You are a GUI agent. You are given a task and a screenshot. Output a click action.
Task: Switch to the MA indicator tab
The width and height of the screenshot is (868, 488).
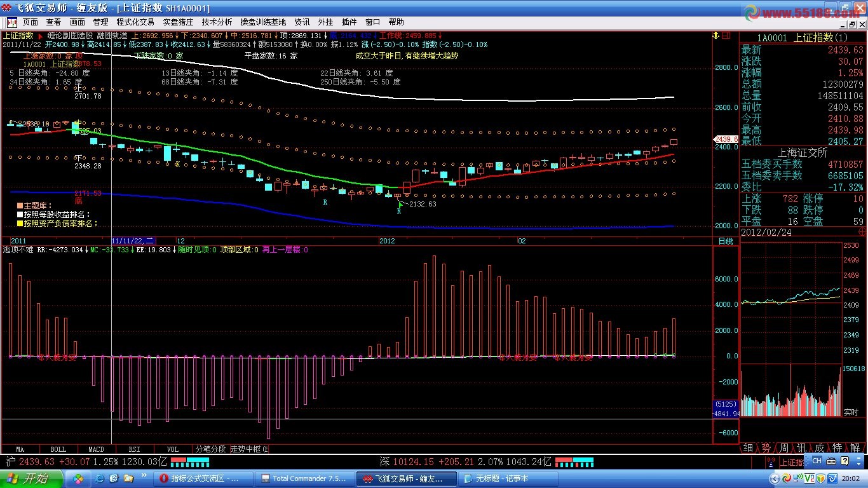[20, 449]
